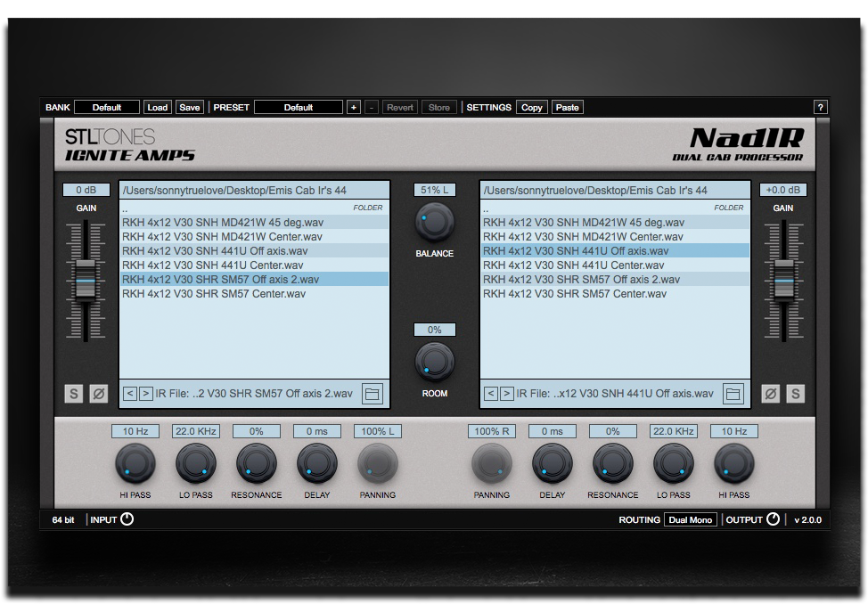Toggle the Output power button
Image resolution: width=868 pixels, height=604 pixels.
(x=773, y=519)
